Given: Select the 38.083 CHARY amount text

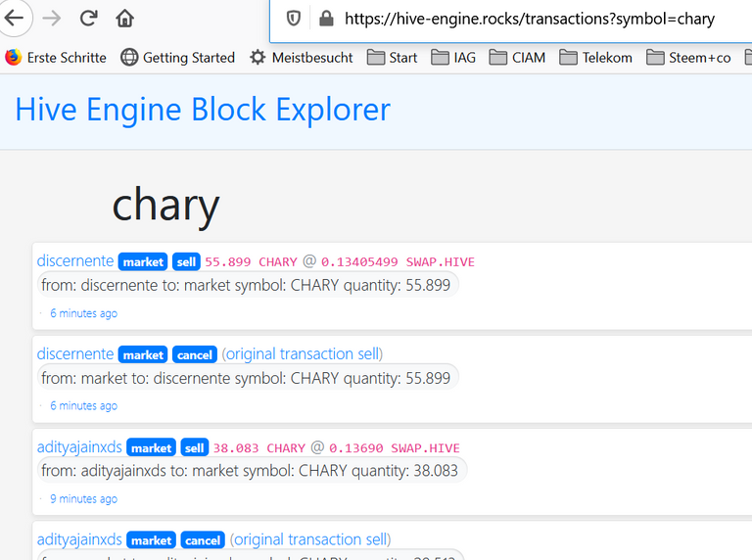Looking at the screenshot, I should pos(258,447).
